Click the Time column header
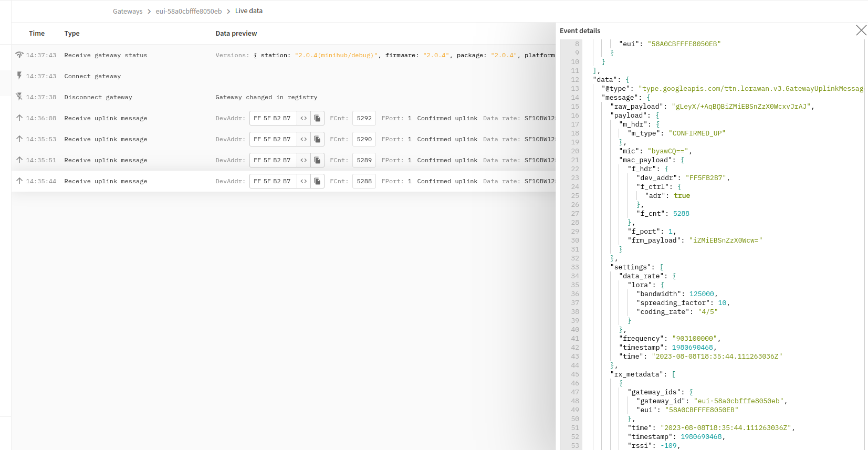Viewport: 868px width, 450px height. 37,33
